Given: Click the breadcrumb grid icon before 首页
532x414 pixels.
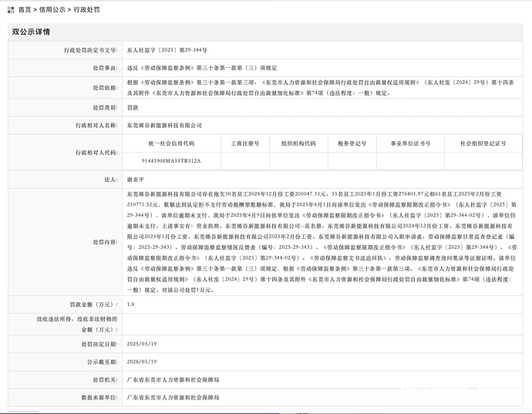Looking at the screenshot, I should pos(11,10).
